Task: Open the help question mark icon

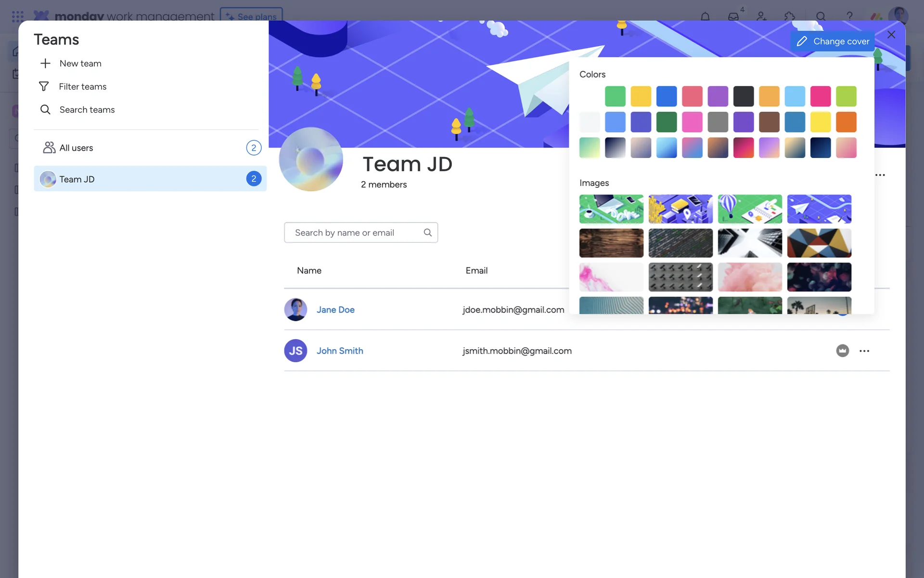Action: click(x=849, y=16)
